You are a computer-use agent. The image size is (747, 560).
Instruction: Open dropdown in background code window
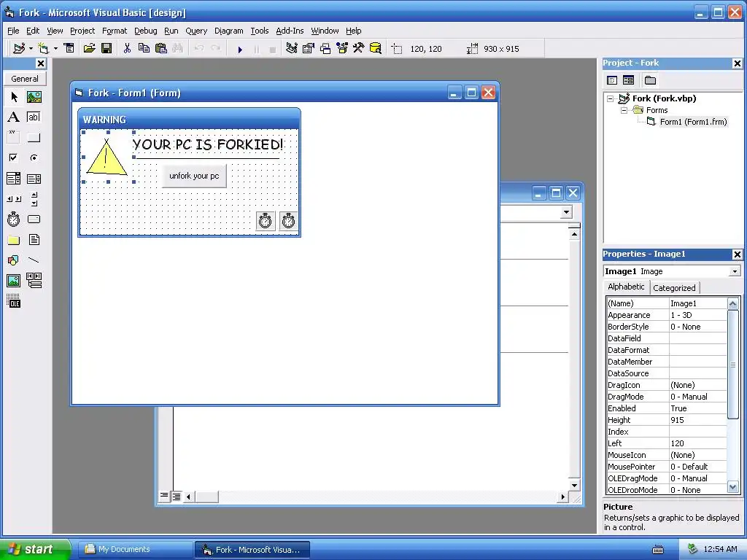[566, 212]
